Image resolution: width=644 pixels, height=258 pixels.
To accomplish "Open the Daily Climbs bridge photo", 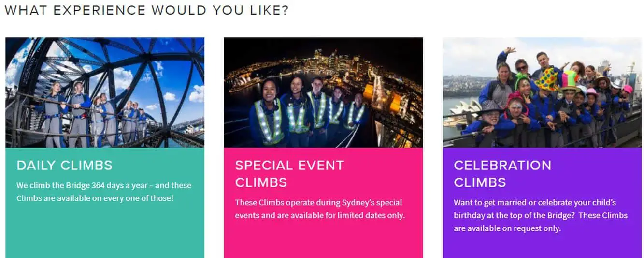I will [105, 92].
